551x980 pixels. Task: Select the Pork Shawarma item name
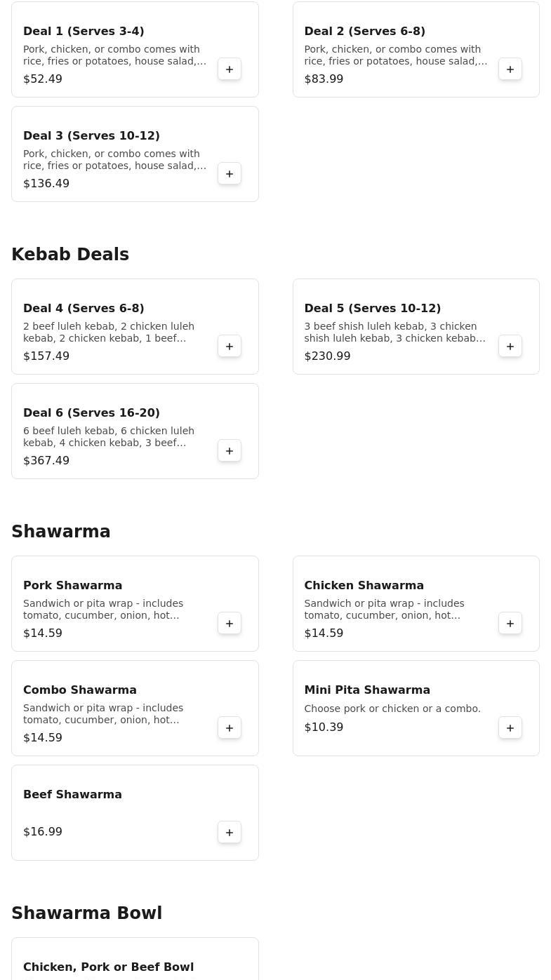(x=72, y=586)
